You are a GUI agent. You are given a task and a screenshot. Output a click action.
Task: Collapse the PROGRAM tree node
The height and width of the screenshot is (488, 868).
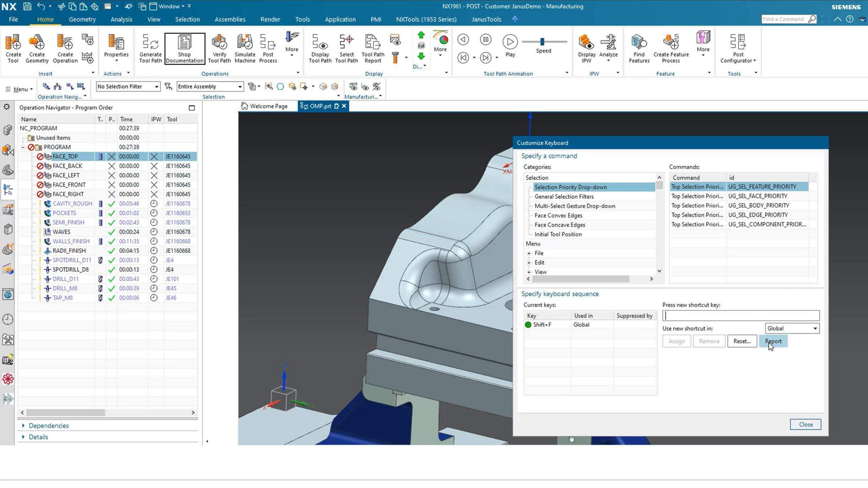23,147
